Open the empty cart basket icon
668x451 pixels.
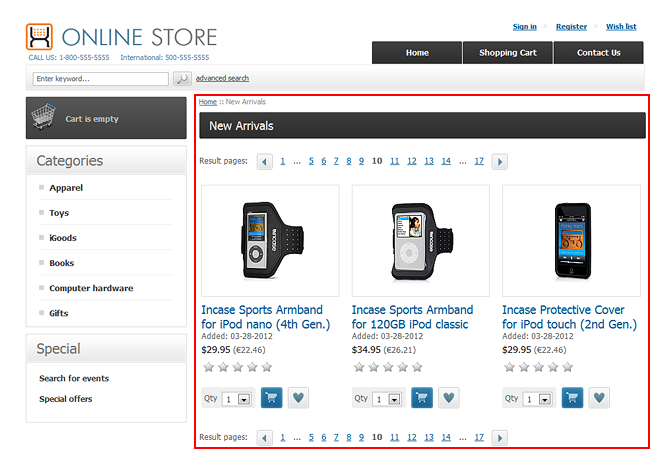[x=43, y=116]
